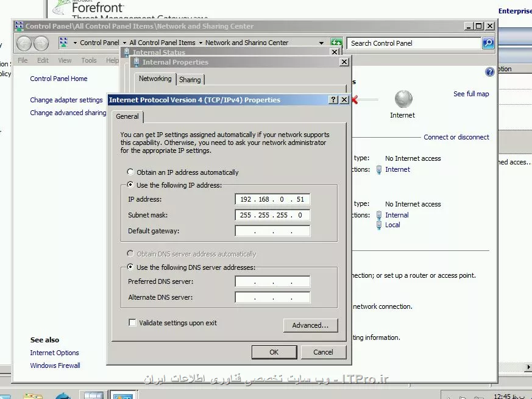
Task: Open the General tab in IPv4 Properties
Action: click(x=127, y=116)
